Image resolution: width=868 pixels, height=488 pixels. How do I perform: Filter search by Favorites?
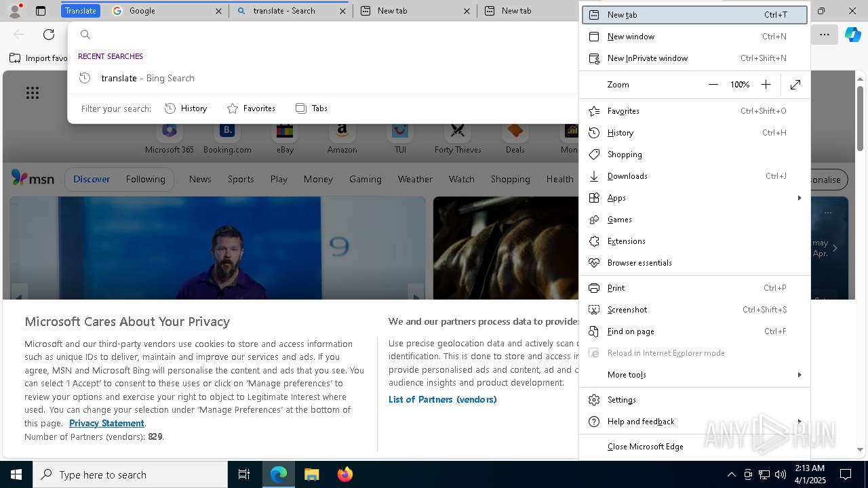tap(251, 108)
